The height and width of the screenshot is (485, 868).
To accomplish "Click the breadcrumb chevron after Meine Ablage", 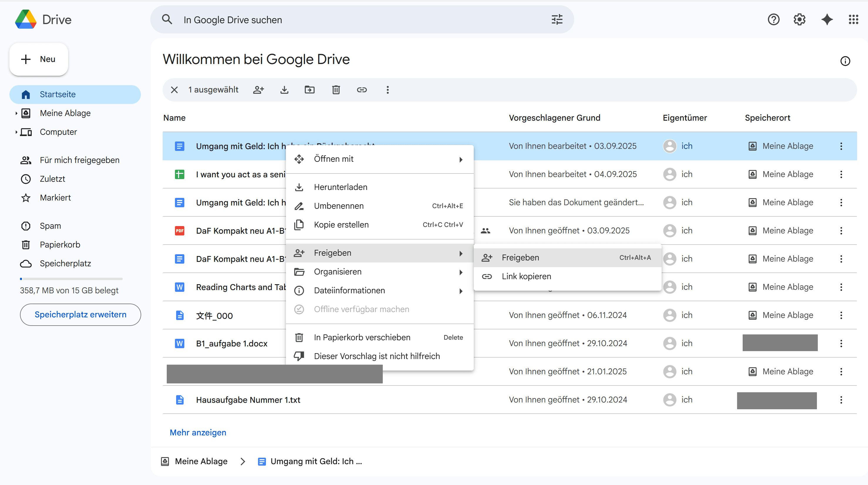I will point(243,462).
